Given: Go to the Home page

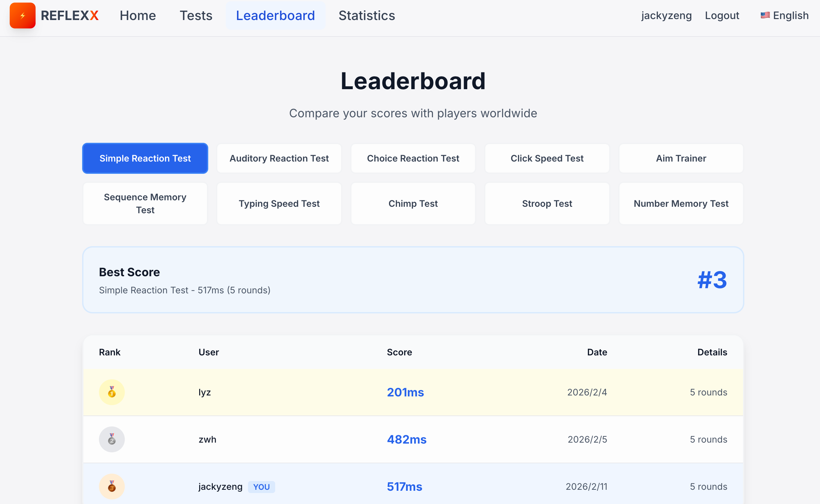Looking at the screenshot, I should (138, 15).
